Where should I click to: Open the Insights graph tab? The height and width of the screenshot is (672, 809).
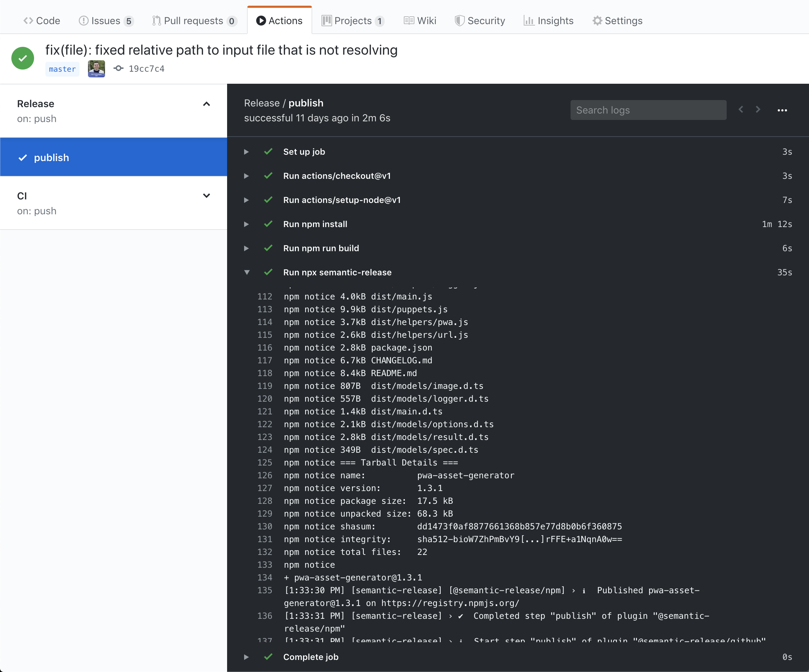[548, 21]
